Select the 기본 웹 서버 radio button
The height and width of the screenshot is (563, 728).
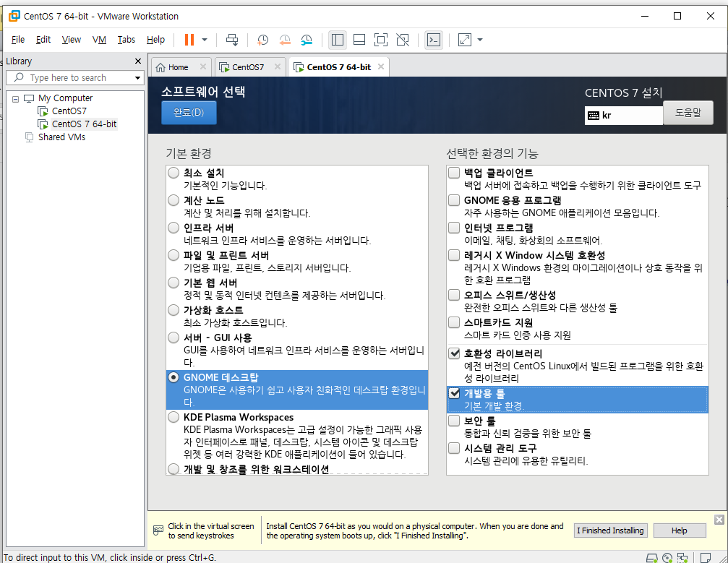click(x=174, y=283)
